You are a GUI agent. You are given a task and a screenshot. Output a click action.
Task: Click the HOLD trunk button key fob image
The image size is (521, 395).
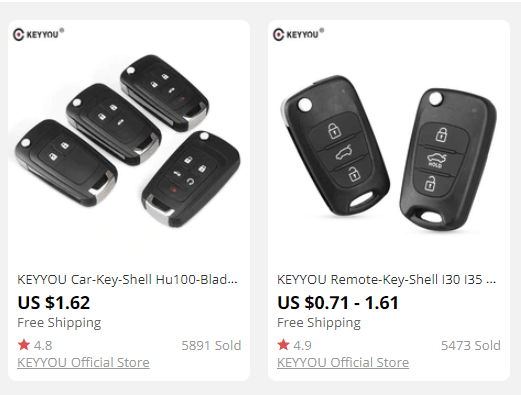(x=448, y=160)
